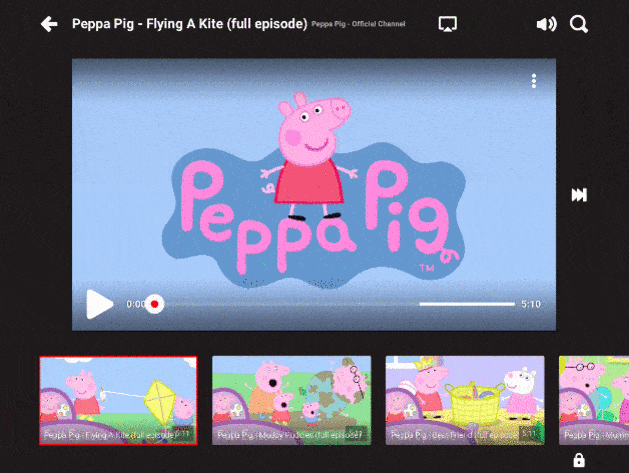
Task: Click the red playback scrubber handle
Action: click(154, 304)
